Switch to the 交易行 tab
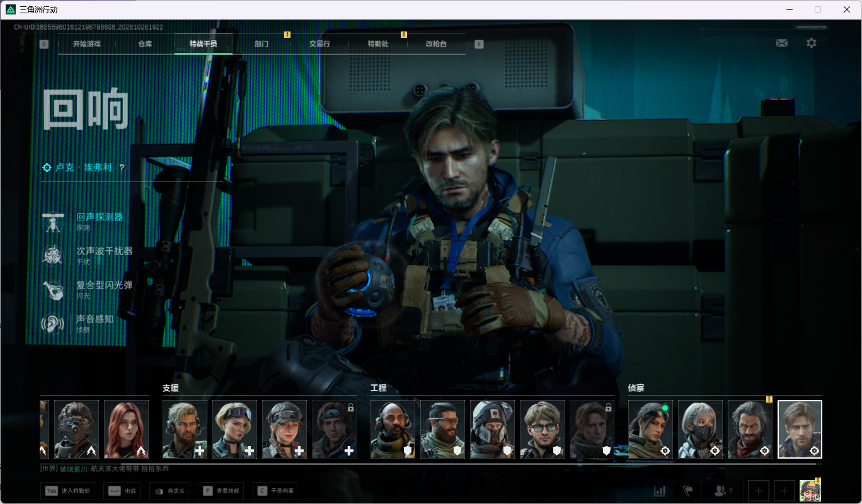The image size is (862, 504). click(319, 44)
